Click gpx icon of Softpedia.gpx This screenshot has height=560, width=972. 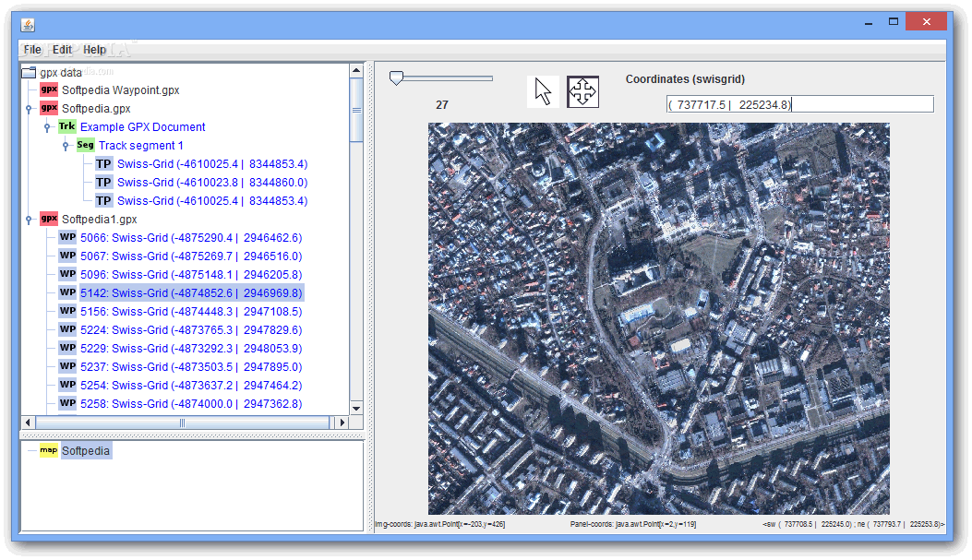click(49, 109)
